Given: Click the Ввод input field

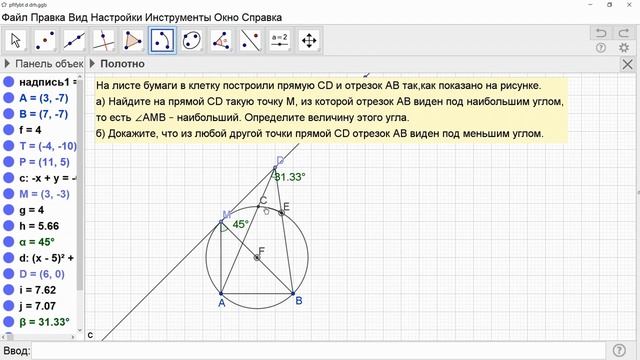Looking at the screenshot, I should pyautogui.click(x=318, y=351).
